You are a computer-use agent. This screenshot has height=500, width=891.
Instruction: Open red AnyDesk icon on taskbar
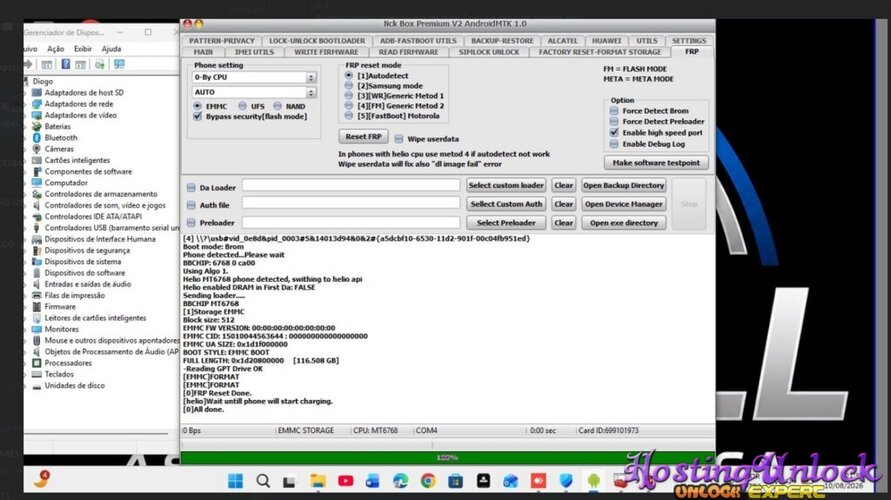538,481
